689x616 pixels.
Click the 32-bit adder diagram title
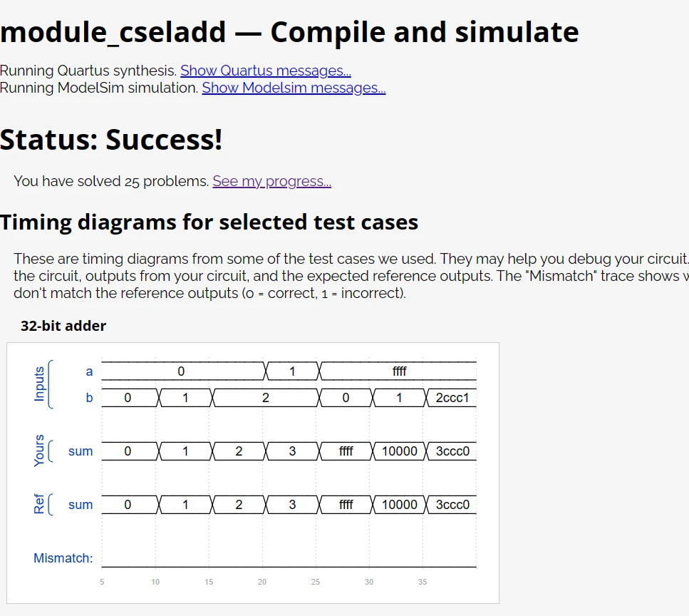pos(63,326)
